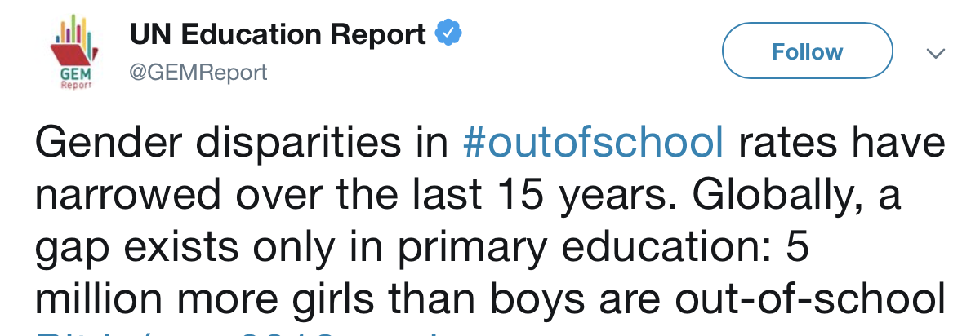Expand the tweet options chevron

click(935, 53)
